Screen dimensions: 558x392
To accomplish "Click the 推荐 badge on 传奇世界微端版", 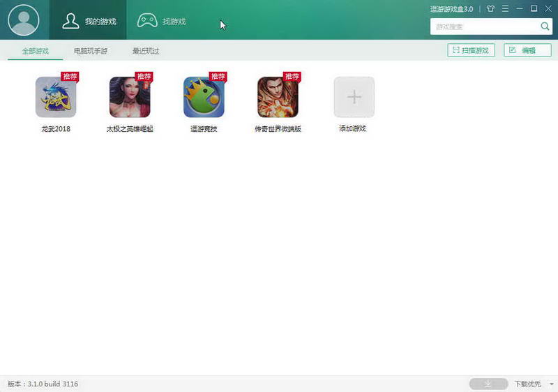I will [x=292, y=77].
